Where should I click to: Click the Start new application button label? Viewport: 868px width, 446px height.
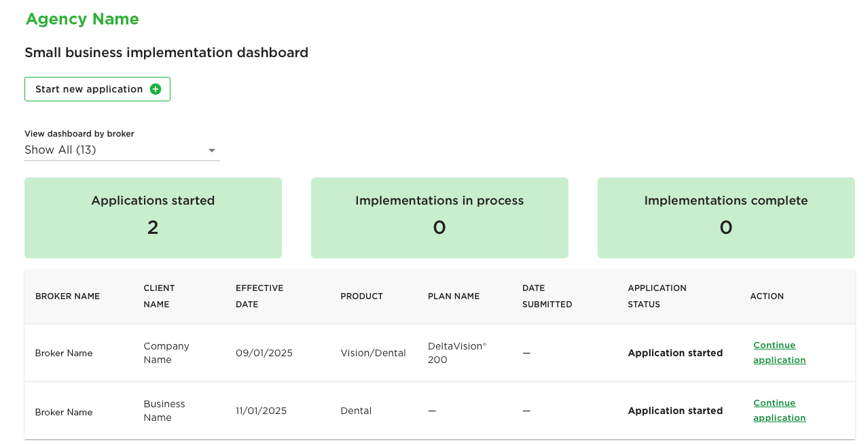89,89
